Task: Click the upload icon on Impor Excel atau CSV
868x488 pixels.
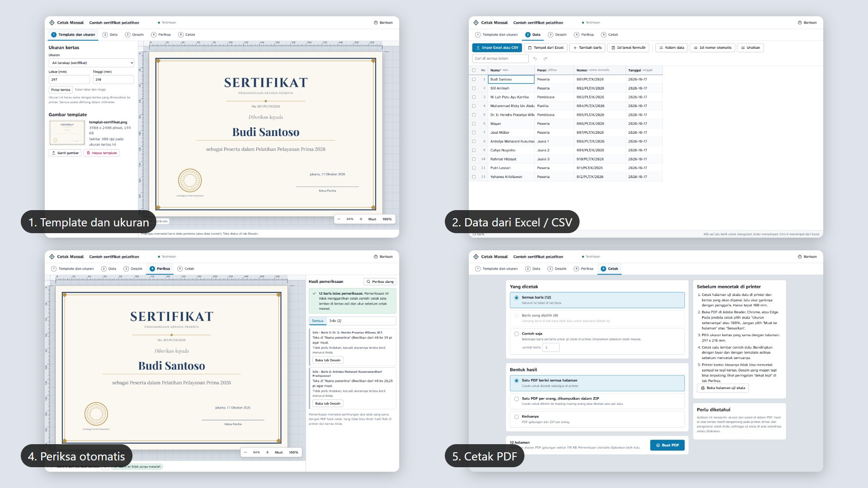Action: [x=478, y=47]
